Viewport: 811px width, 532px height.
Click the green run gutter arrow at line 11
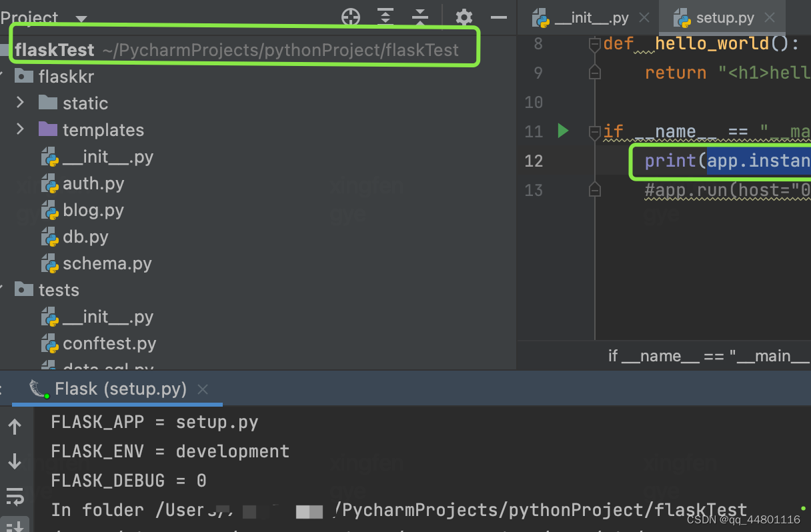[x=563, y=131]
